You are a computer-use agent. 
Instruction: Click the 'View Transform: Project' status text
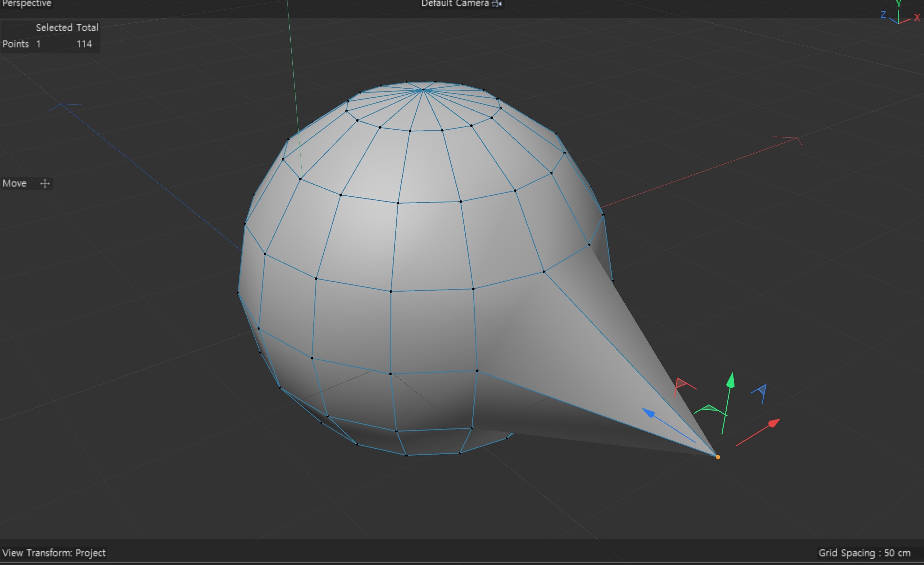[54, 553]
